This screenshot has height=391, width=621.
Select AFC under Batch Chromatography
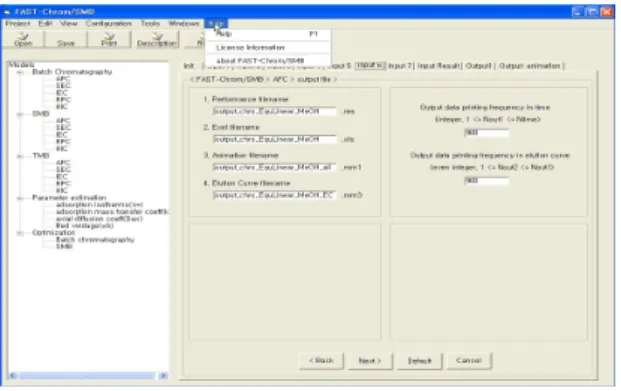tap(63, 79)
